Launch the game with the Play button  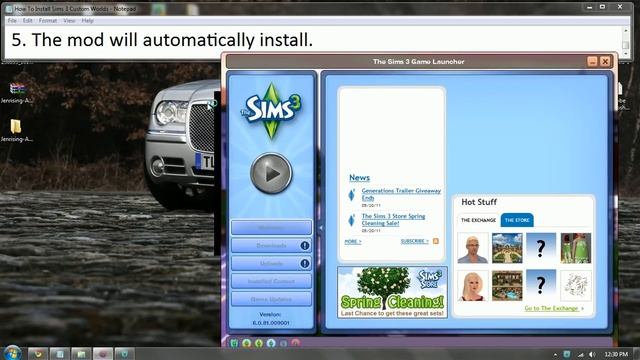coord(271,173)
